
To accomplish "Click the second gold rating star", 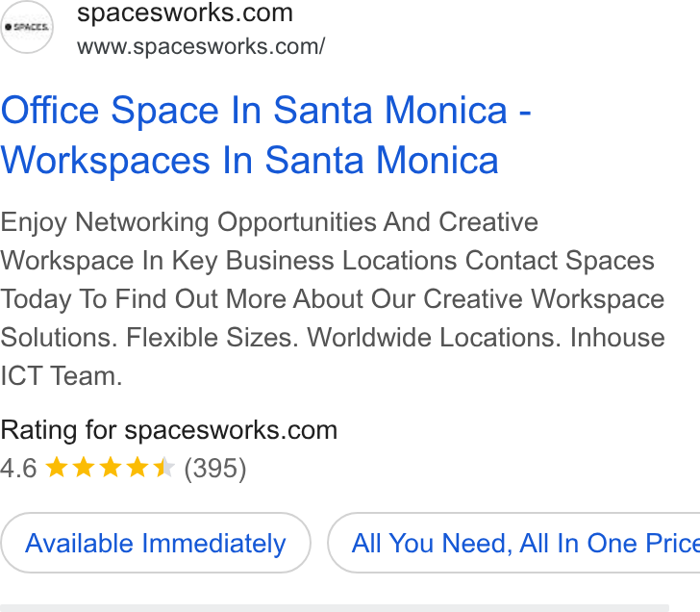I will pyautogui.click(x=84, y=468).
